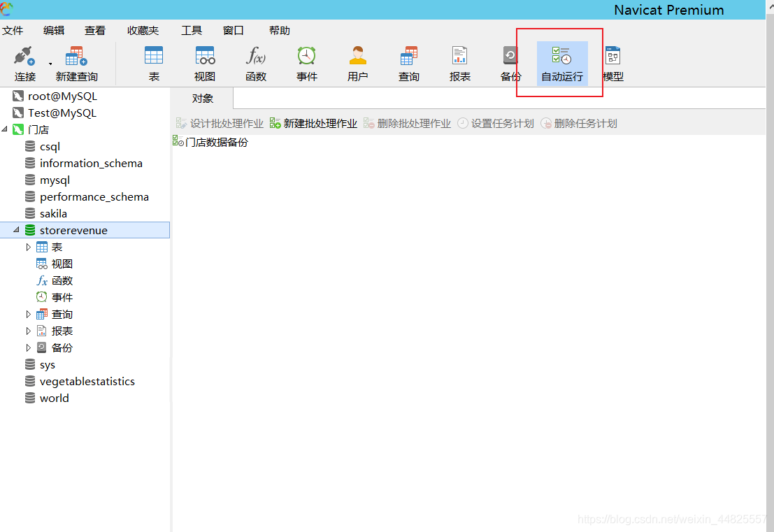Click 新建批处理作业 button
The width and height of the screenshot is (774, 532).
point(313,123)
